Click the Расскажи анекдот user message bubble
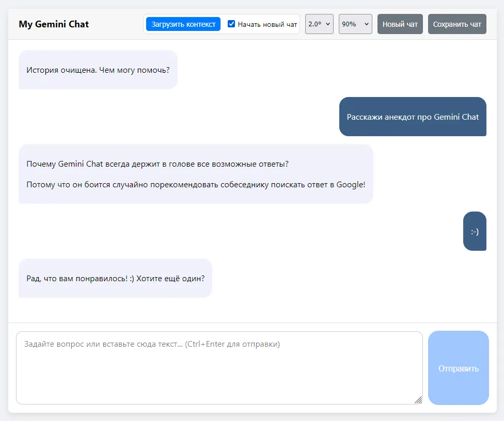504x421 pixels. 413,117
